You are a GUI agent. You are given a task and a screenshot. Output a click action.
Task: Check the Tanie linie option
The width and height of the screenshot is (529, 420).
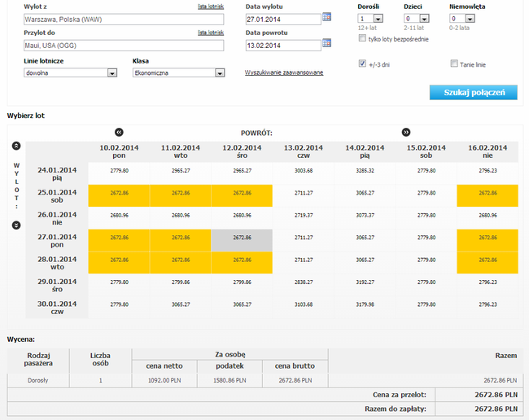tap(454, 63)
